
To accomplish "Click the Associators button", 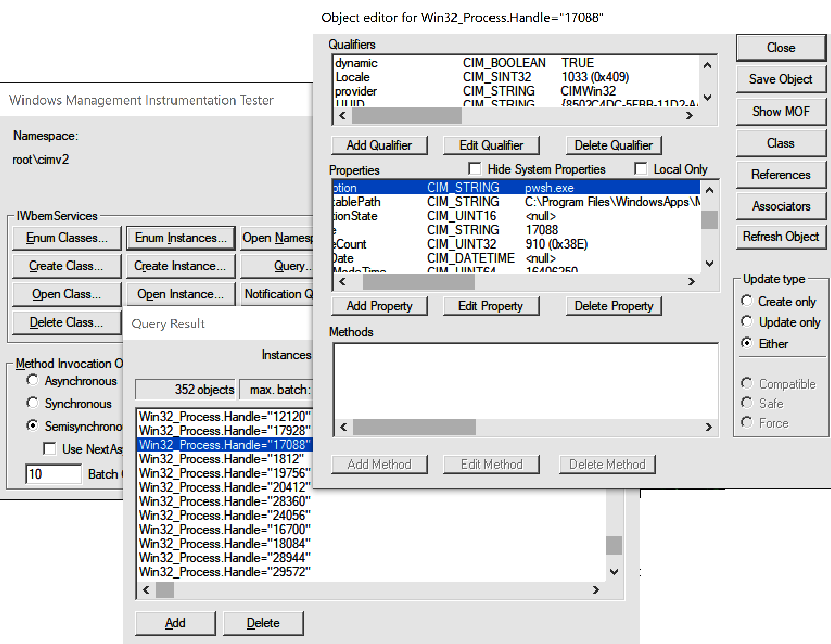I will 781,206.
